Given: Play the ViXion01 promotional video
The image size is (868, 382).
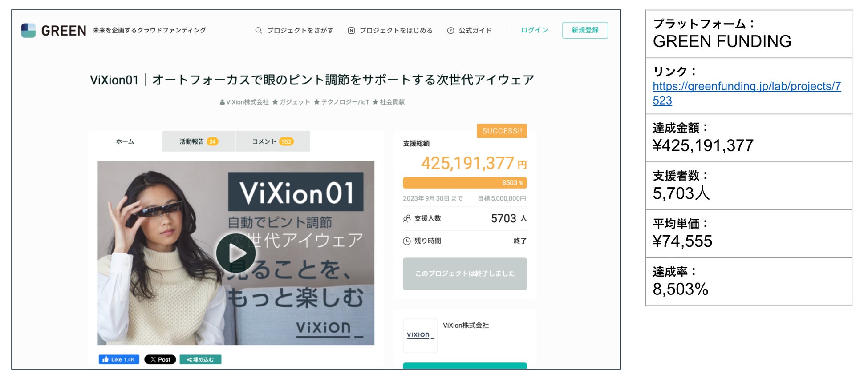Looking at the screenshot, I should (236, 253).
